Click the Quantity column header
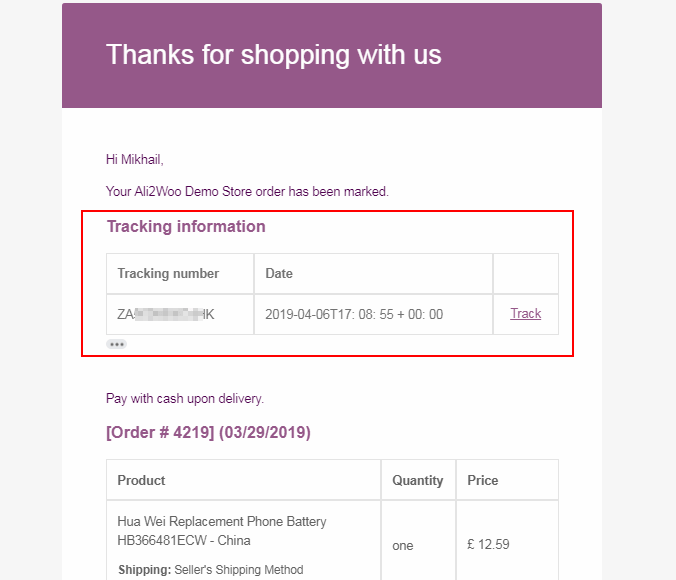676x580 pixels. pos(418,480)
